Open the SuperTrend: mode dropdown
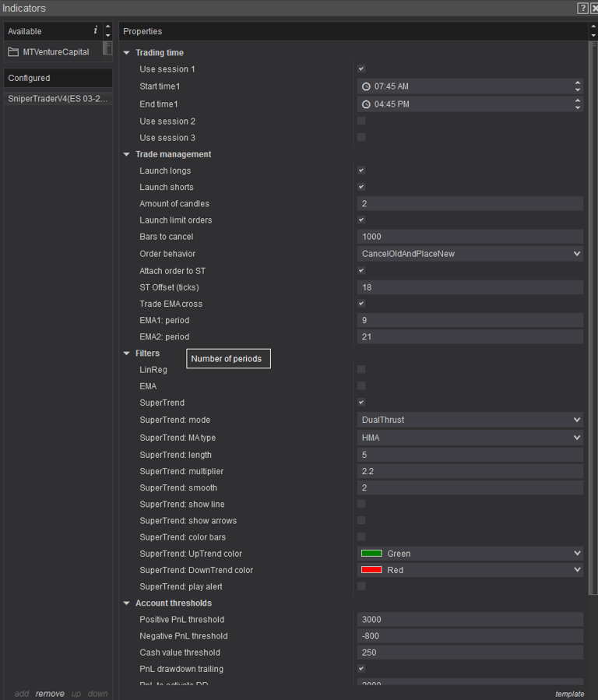Screen dimensions: 598x700 pos(470,420)
